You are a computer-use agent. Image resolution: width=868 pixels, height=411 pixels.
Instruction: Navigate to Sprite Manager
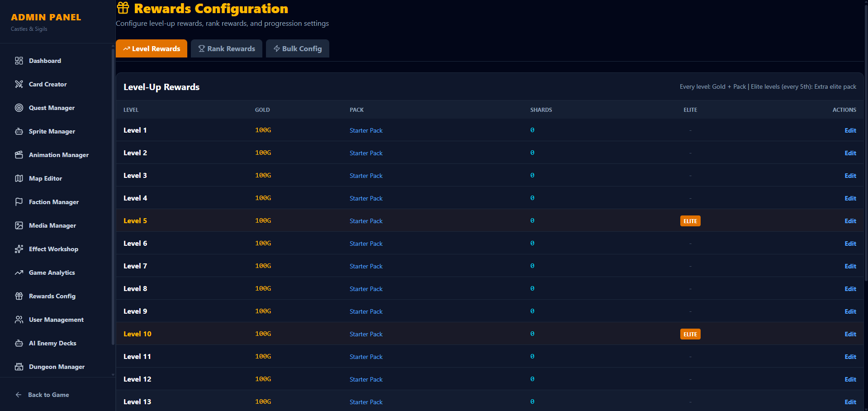tap(56, 131)
